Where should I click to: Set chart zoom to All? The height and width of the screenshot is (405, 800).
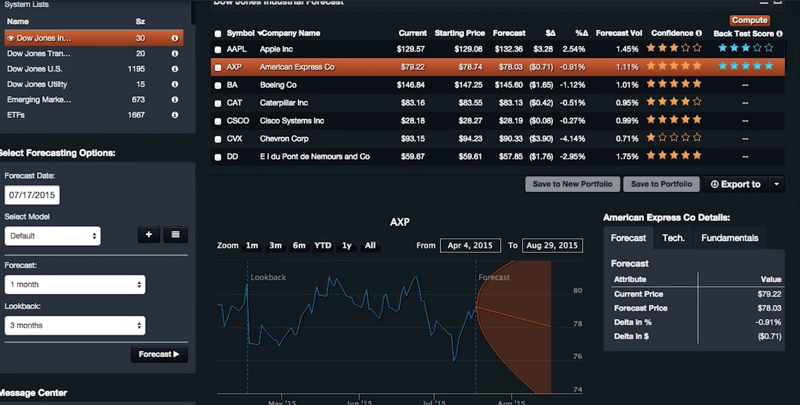pos(370,245)
